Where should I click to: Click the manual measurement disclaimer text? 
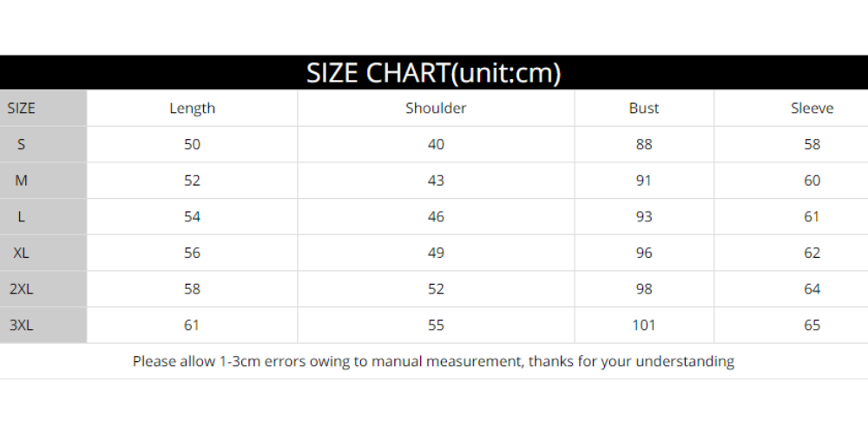click(433, 361)
